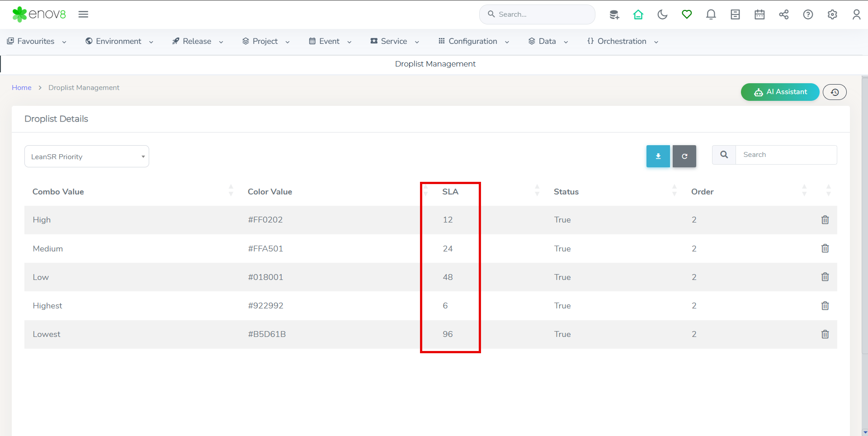Launch the AI Assistant
Image resolution: width=868 pixels, height=436 pixels.
click(780, 92)
